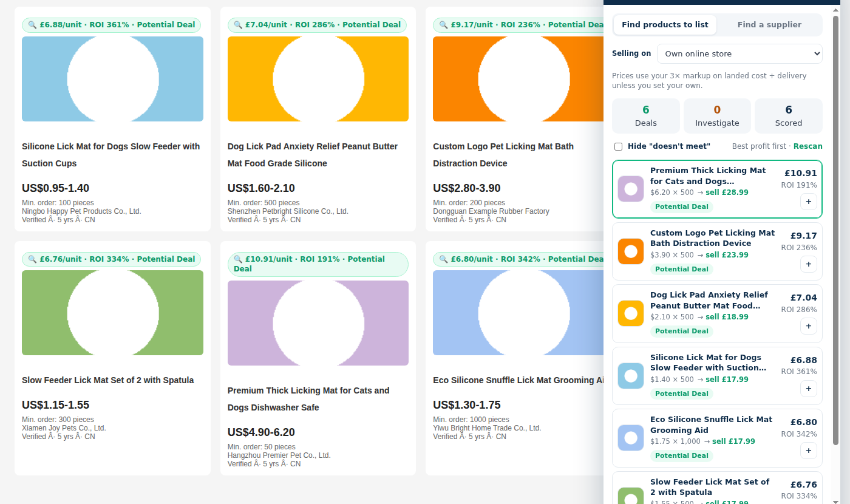This screenshot has height=504, width=850.
Task: Click the "Best profit first" sort label
Action: [x=760, y=146]
